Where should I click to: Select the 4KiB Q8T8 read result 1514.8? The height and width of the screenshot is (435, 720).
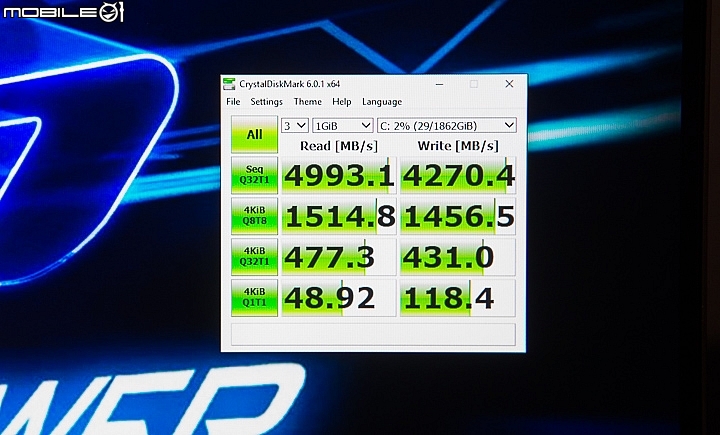point(339,216)
